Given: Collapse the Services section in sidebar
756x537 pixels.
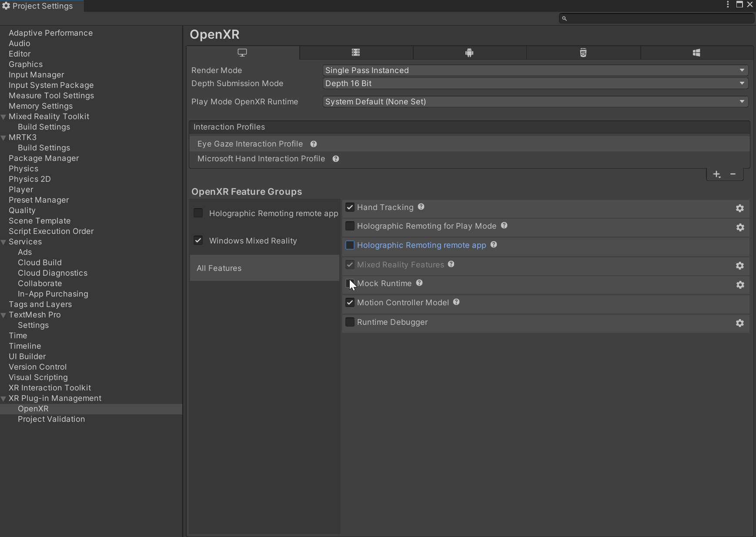Looking at the screenshot, I should [x=3, y=242].
